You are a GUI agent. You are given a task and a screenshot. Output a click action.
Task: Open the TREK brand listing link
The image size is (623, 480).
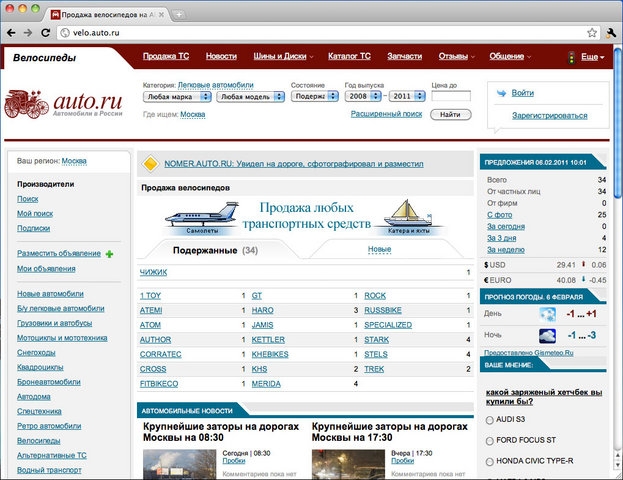coord(373,368)
